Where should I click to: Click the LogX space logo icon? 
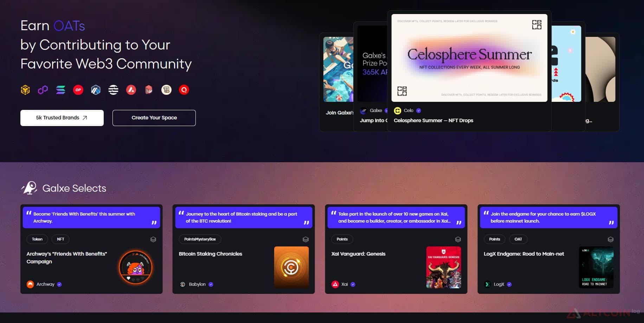[x=488, y=284]
